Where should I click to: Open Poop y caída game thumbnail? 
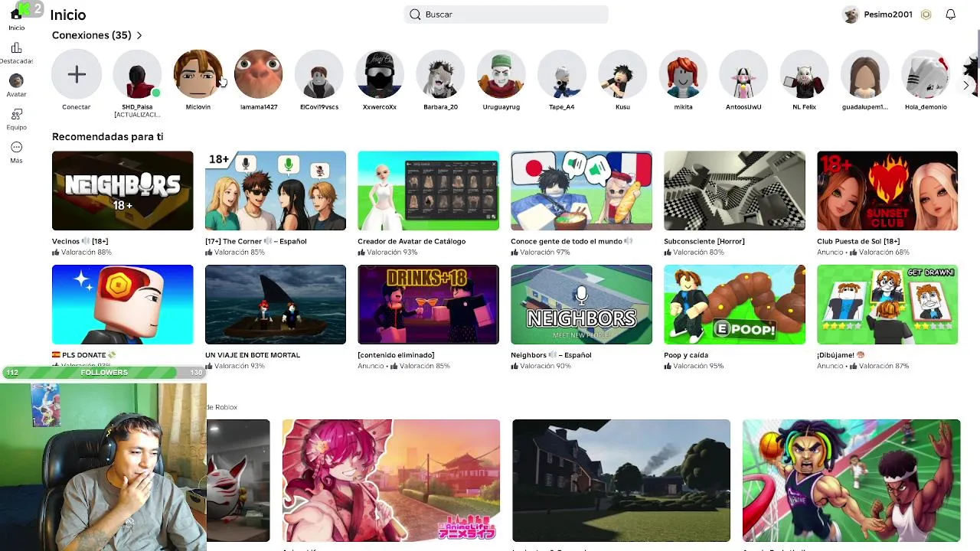point(735,305)
